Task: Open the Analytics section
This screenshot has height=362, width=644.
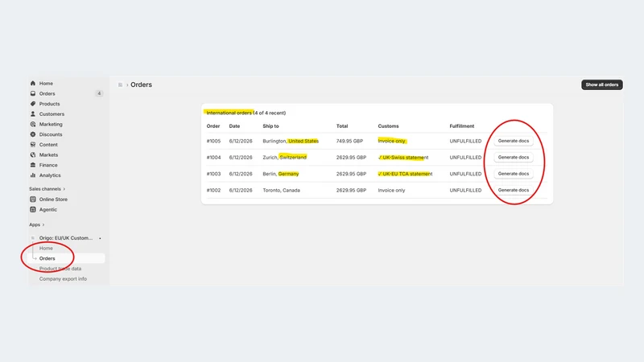Action: [x=50, y=175]
